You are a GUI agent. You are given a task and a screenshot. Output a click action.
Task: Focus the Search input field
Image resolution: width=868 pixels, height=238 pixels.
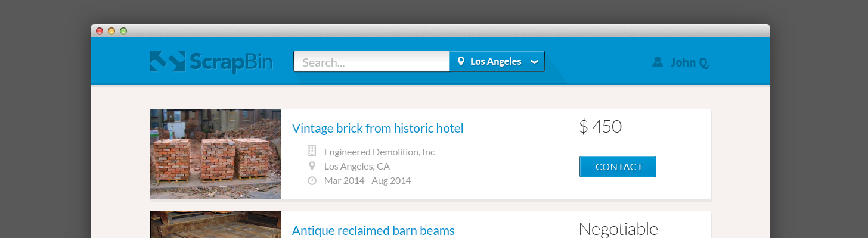pos(371,61)
